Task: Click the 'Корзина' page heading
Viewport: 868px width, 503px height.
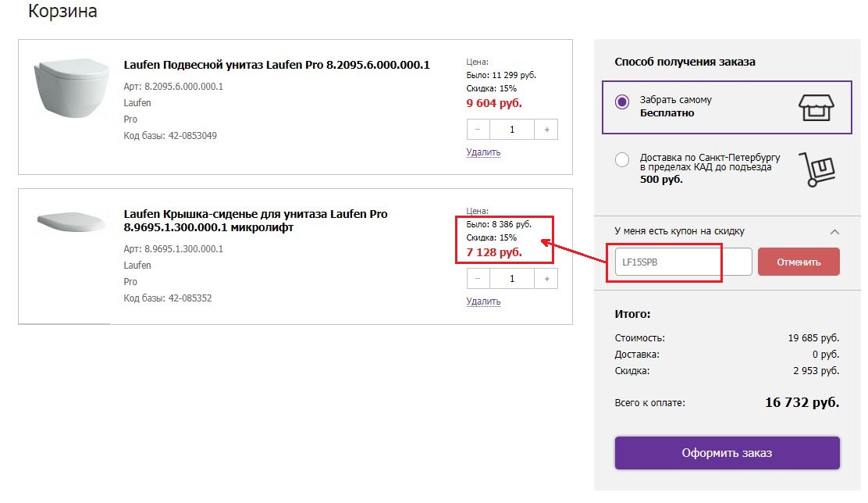Action: coord(62,11)
